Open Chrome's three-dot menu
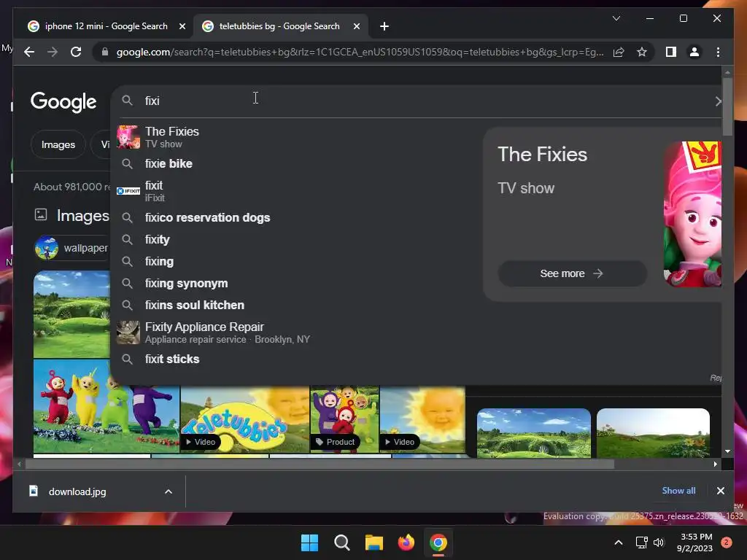 [x=718, y=52]
